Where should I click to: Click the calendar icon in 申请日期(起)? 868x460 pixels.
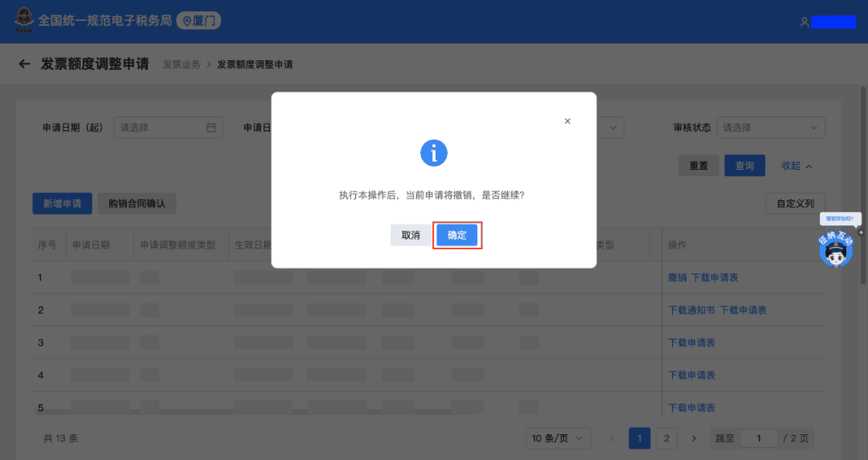(211, 127)
